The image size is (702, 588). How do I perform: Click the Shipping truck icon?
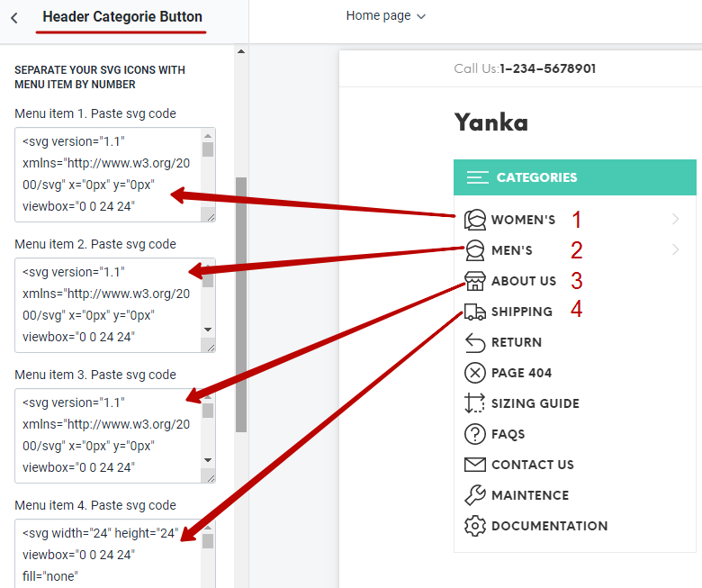coord(475,312)
